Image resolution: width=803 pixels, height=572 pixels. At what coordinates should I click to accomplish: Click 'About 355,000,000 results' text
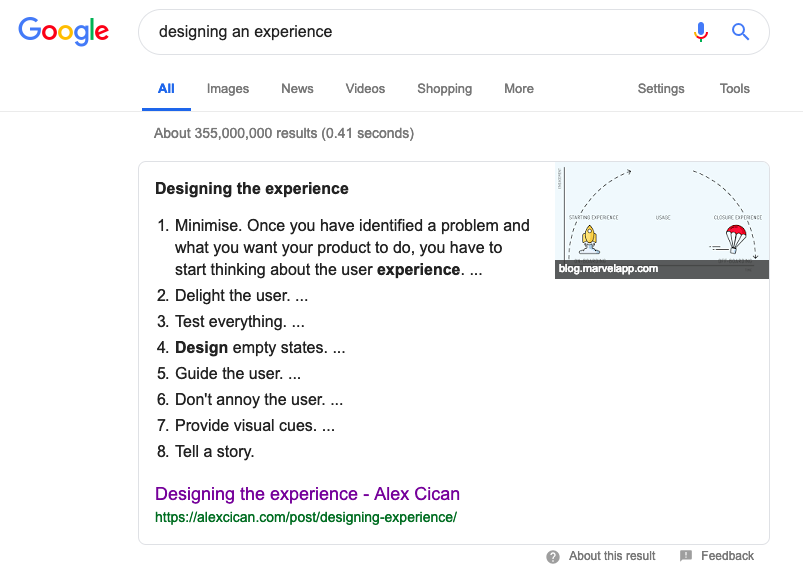click(284, 134)
